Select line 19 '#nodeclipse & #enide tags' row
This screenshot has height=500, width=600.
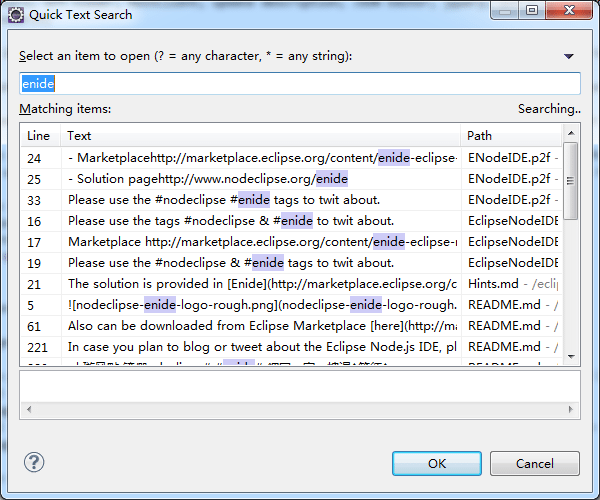(292, 263)
